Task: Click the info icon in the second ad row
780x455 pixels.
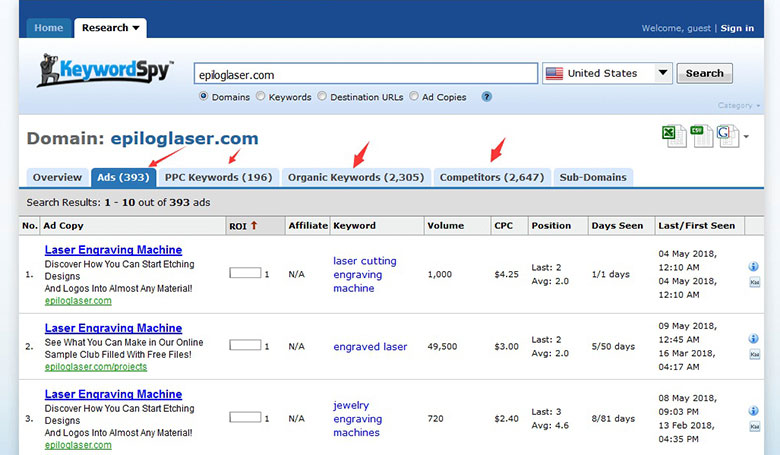Action: coord(753,339)
